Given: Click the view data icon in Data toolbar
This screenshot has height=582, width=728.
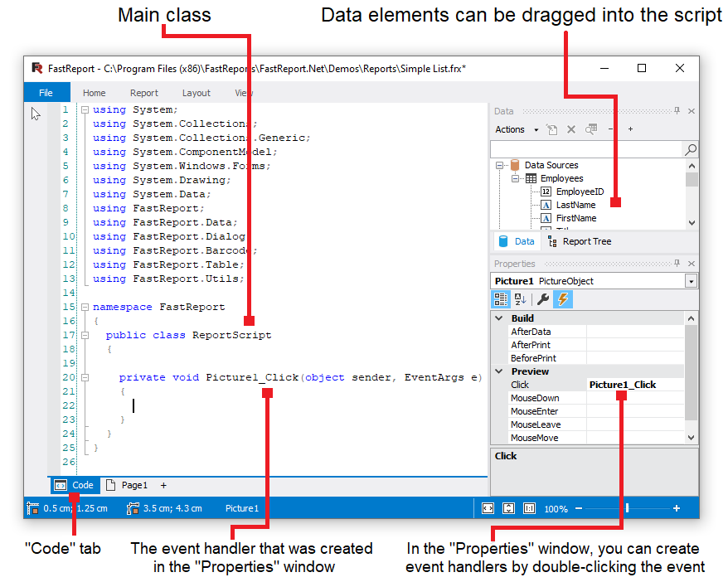Looking at the screenshot, I should tap(591, 129).
